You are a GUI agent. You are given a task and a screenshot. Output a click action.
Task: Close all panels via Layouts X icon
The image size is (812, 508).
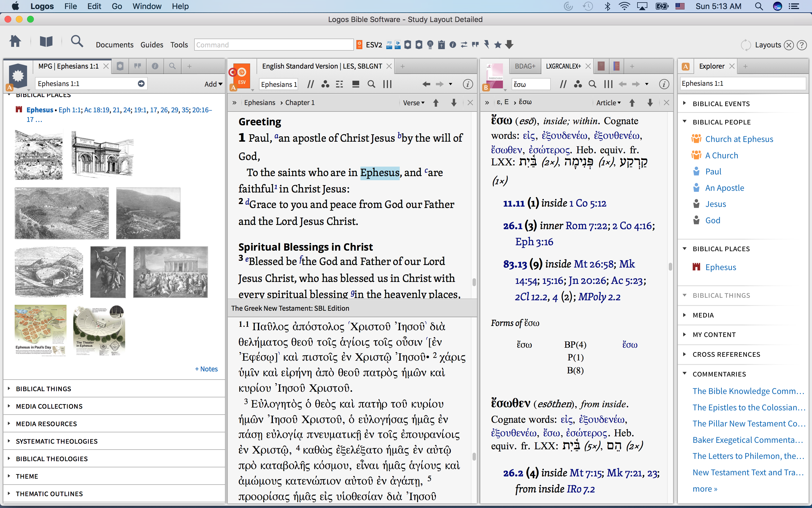(x=789, y=45)
